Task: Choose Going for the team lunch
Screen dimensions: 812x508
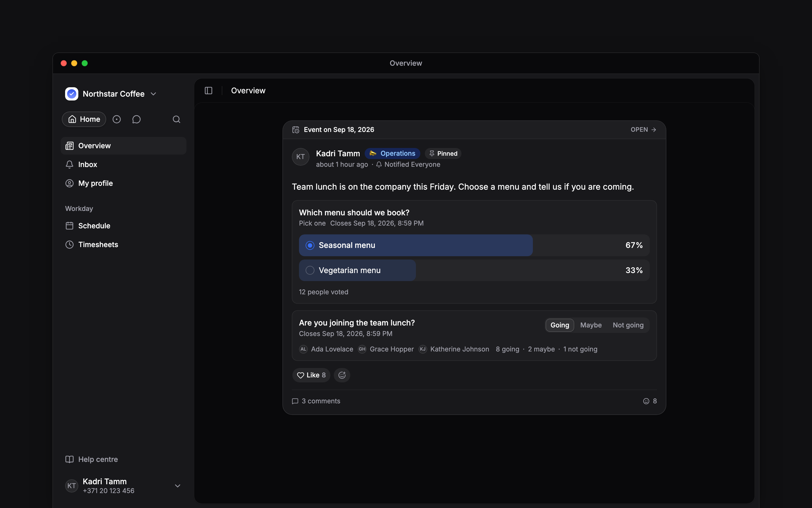Action: (560, 325)
